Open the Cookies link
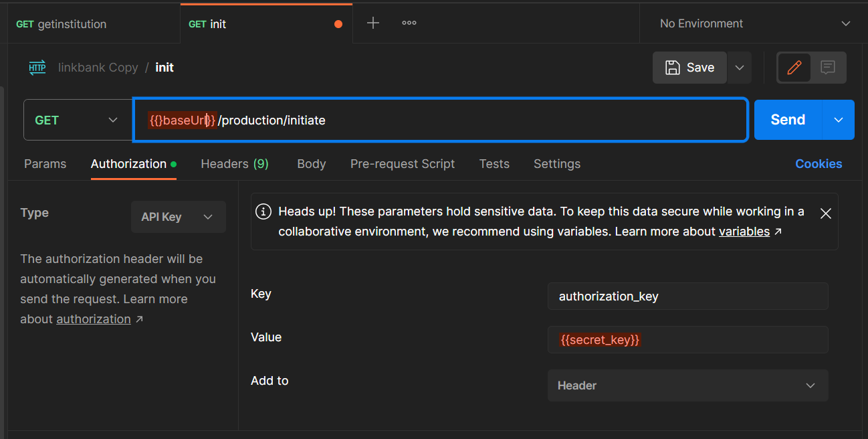Viewport: 868px width, 439px height. click(819, 164)
